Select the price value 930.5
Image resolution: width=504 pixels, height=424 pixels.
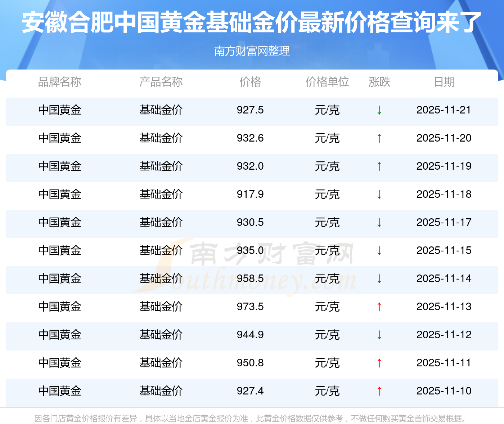[250, 222]
